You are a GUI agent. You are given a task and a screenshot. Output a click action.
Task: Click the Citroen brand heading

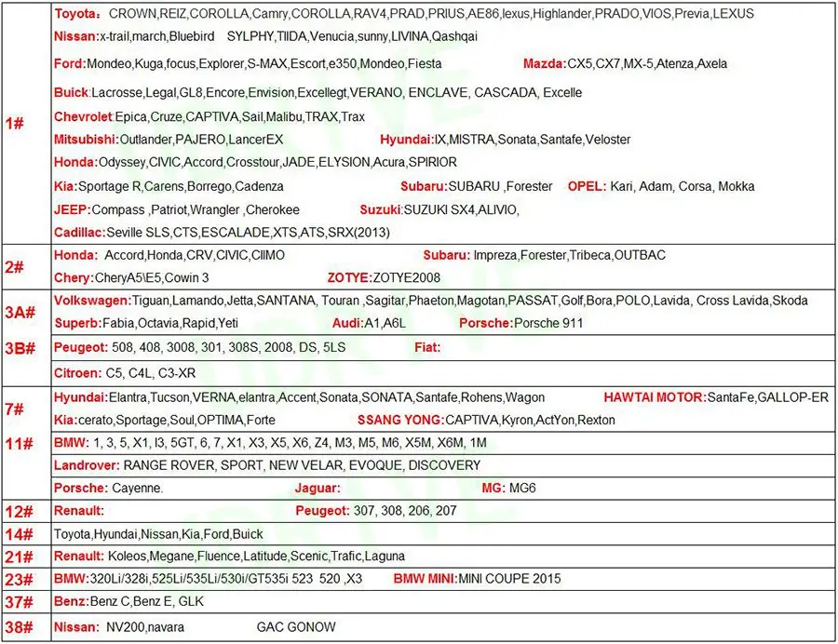click(x=77, y=373)
